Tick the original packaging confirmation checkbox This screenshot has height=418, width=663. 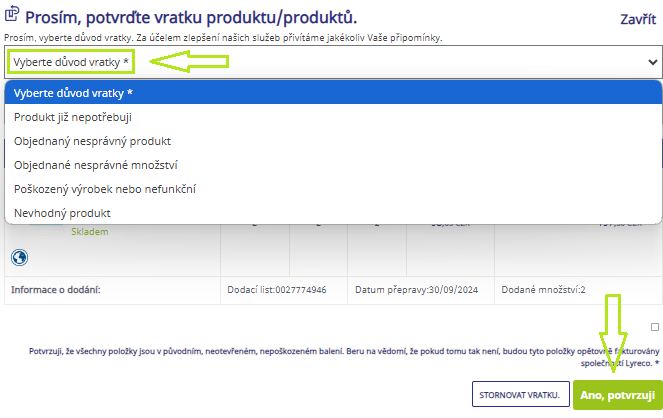[654, 327]
